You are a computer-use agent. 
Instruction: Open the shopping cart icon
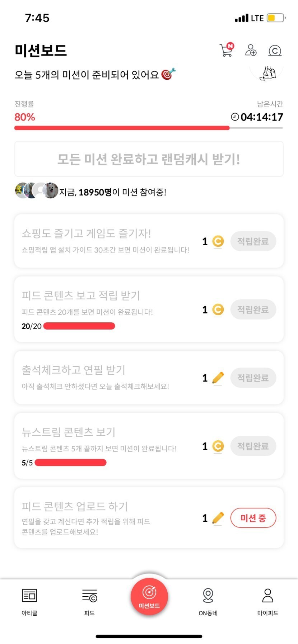point(226,50)
